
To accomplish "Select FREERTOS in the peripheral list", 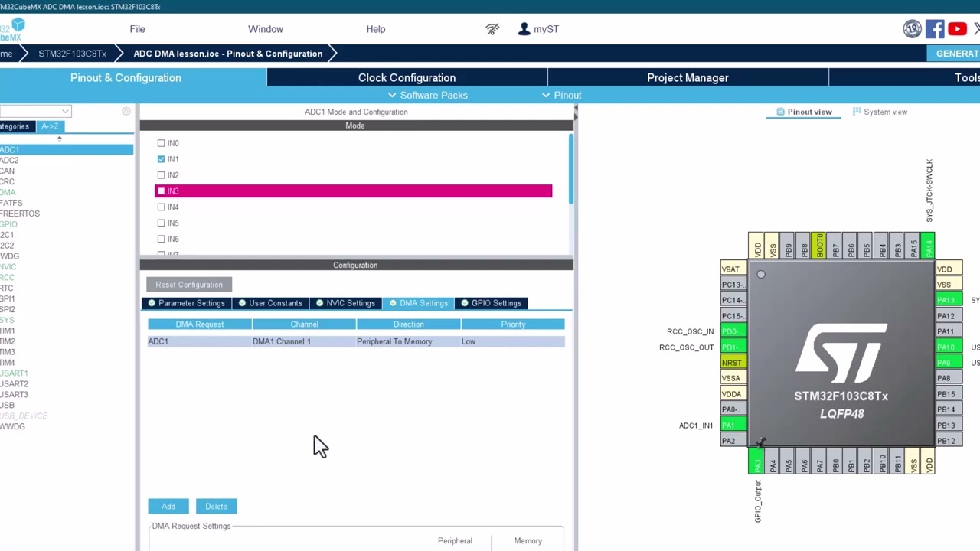I will tap(20, 214).
